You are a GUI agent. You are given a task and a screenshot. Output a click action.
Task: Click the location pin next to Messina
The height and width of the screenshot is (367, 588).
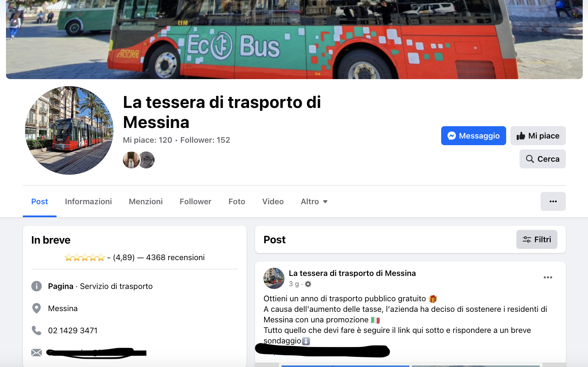tap(37, 308)
